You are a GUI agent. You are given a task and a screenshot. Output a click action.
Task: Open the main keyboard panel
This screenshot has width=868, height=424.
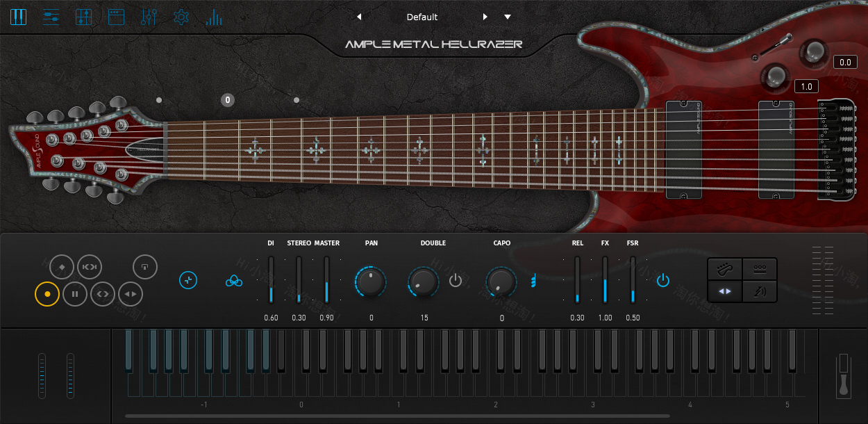[19, 17]
